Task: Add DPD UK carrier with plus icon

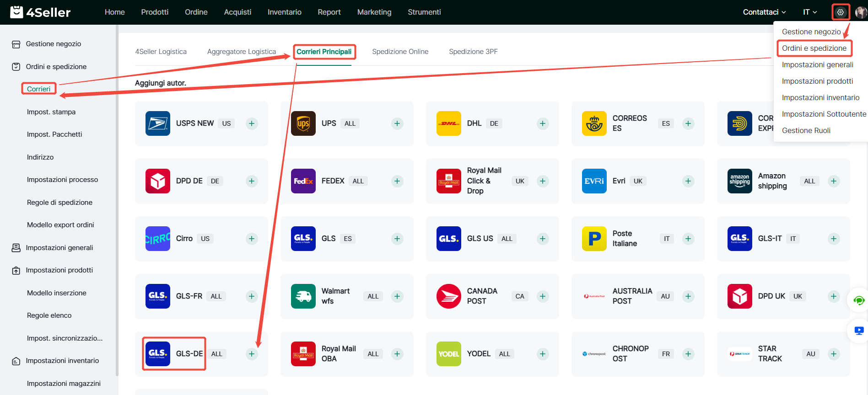Action: click(834, 296)
